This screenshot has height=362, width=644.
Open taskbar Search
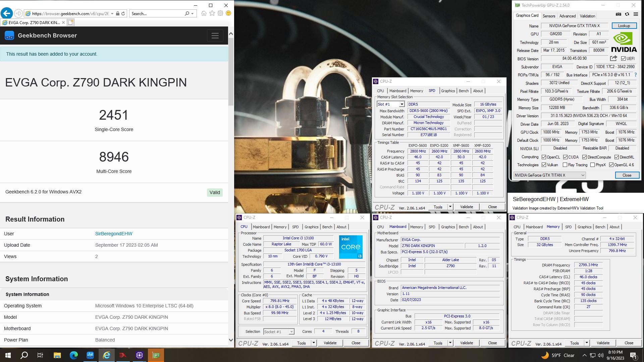point(24,355)
